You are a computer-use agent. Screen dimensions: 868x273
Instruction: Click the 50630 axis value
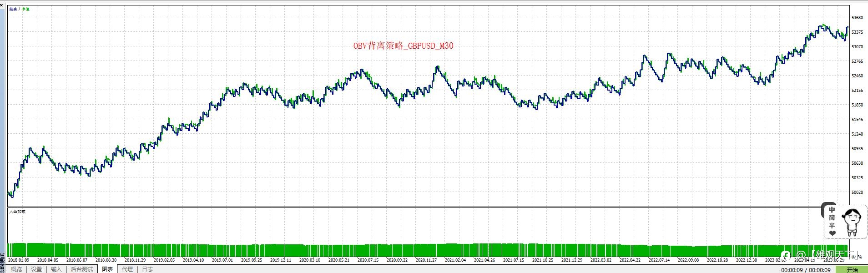(x=857, y=163)
